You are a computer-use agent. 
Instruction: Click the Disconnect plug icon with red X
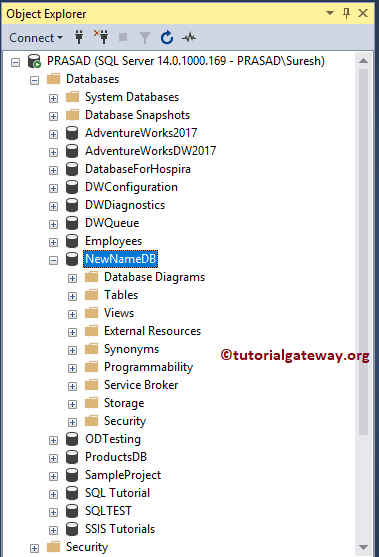coord(101,37)
